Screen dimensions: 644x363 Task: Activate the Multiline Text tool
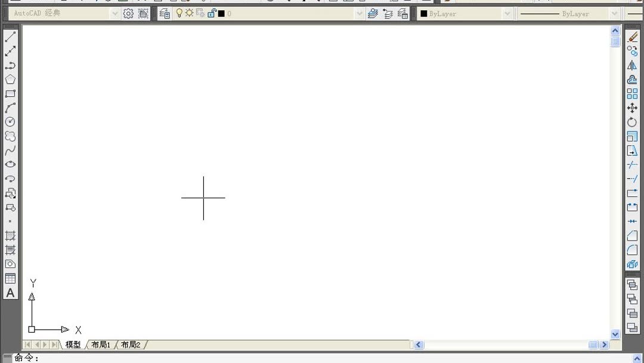tap(10, 293)
